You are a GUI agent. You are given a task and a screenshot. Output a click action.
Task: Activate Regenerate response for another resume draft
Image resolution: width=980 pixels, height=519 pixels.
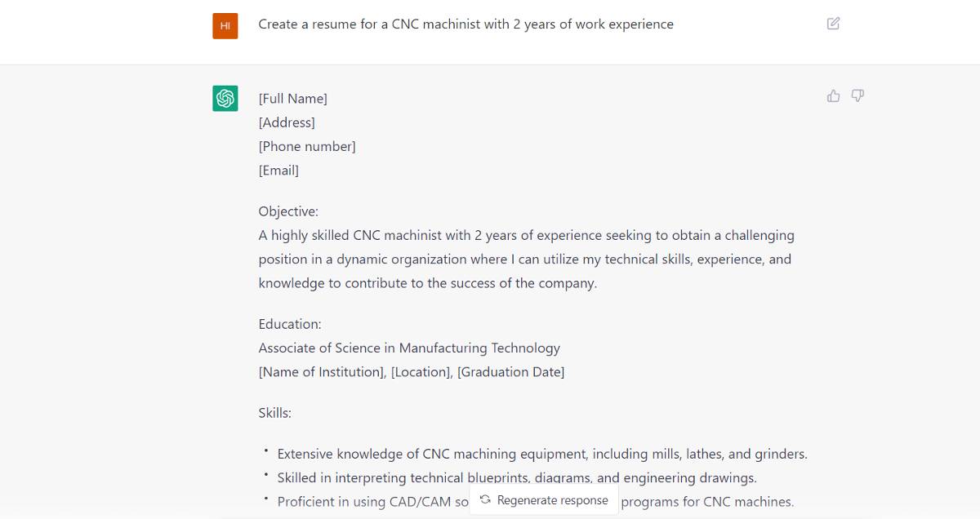tap(544, 499)
